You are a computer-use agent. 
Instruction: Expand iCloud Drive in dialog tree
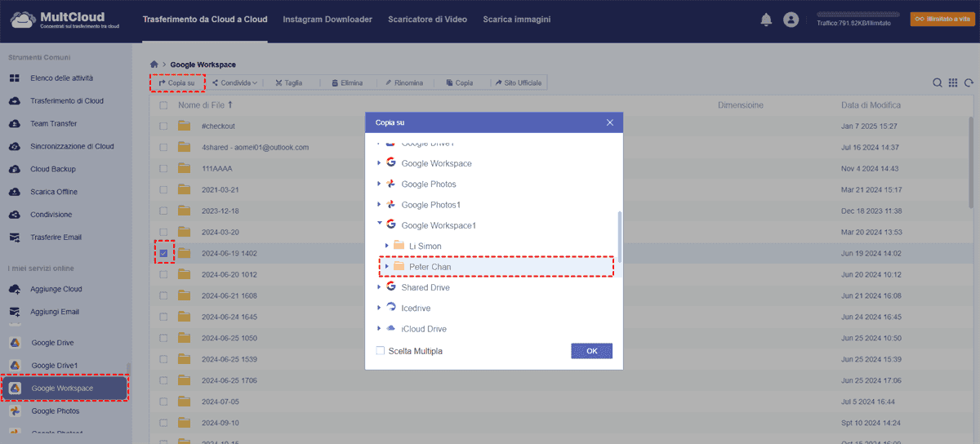pyautogui.click(x=379, y=329)
